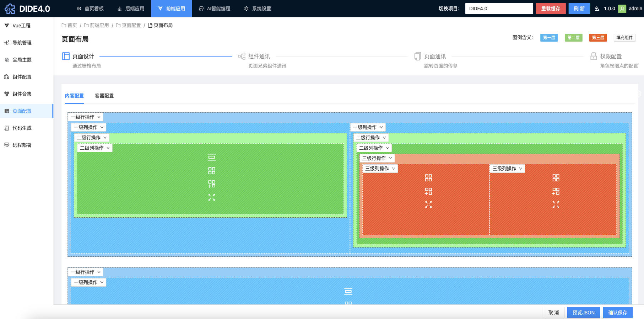Click the 第一层 legend swatch
Screen dimensions: 644x319
pyautogui.click(x=549, y=38)
